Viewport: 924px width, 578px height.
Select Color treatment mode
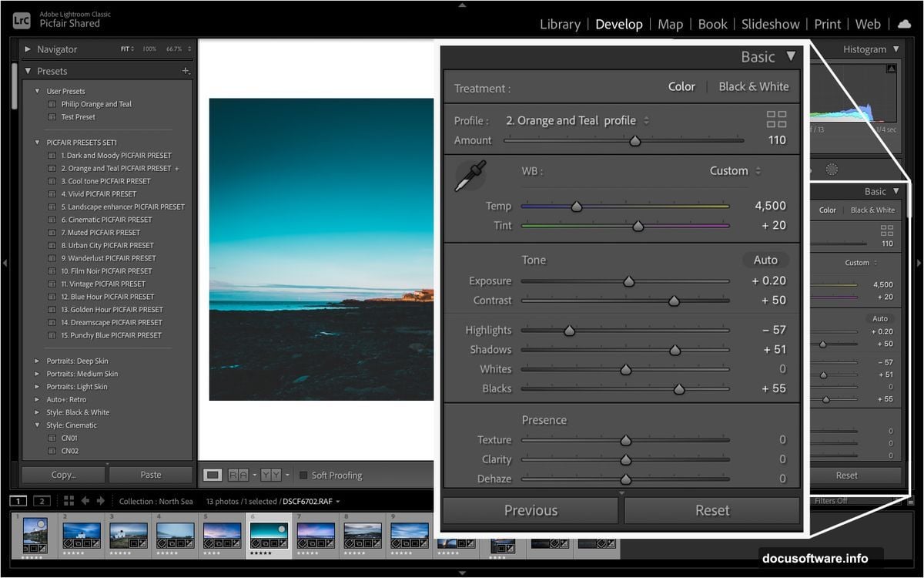[681, 86]
